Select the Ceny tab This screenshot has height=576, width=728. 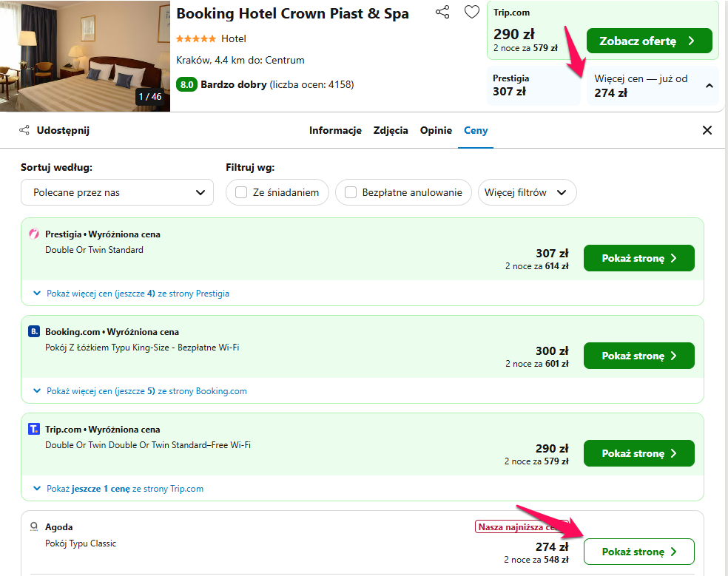476,130
